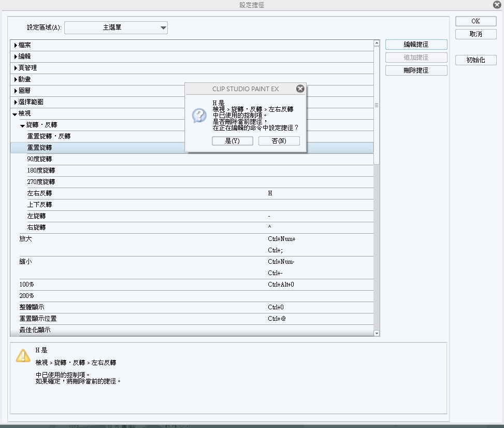Click the scroll-down arrow of the shortcut list
Image resolution: width=504 pixels, height=428 pixels.
pos(377,334)
